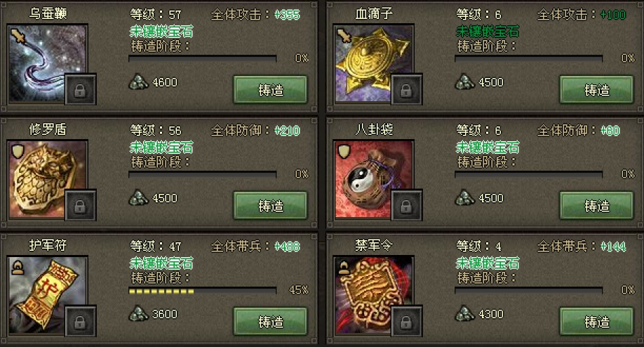Click 铸造 for the 修罗盾 shield
Screen dimensions: 644x347
[270, 206]
